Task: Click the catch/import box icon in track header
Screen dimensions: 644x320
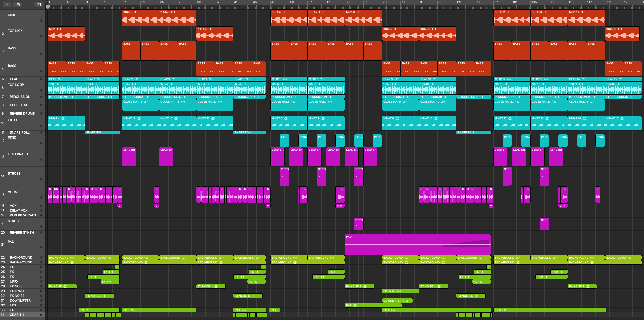Action: point(38,4)
